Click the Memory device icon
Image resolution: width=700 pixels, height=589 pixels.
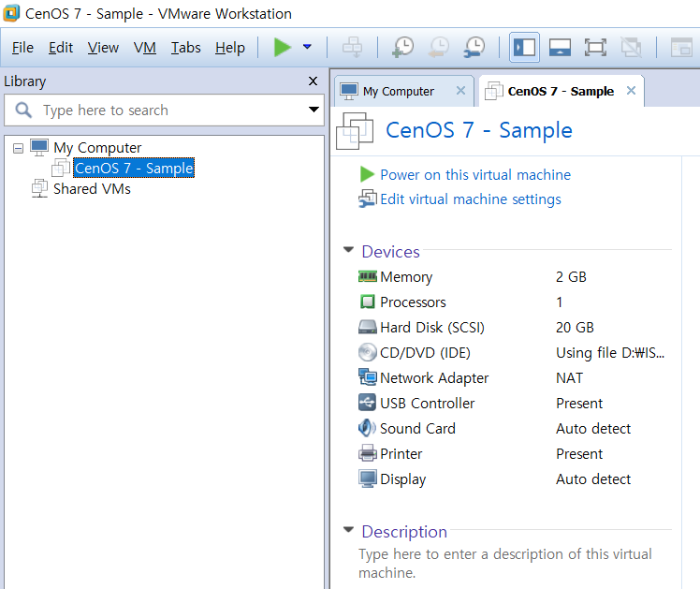368,277
